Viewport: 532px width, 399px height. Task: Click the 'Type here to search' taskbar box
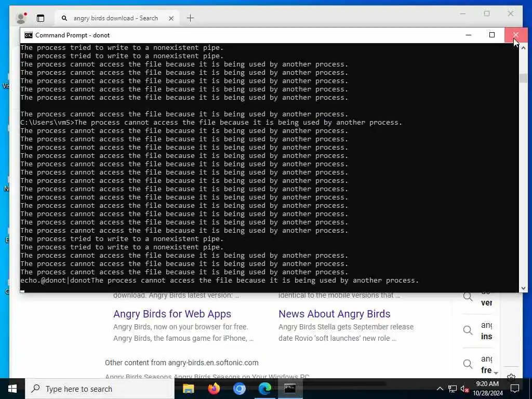[100, 389]
